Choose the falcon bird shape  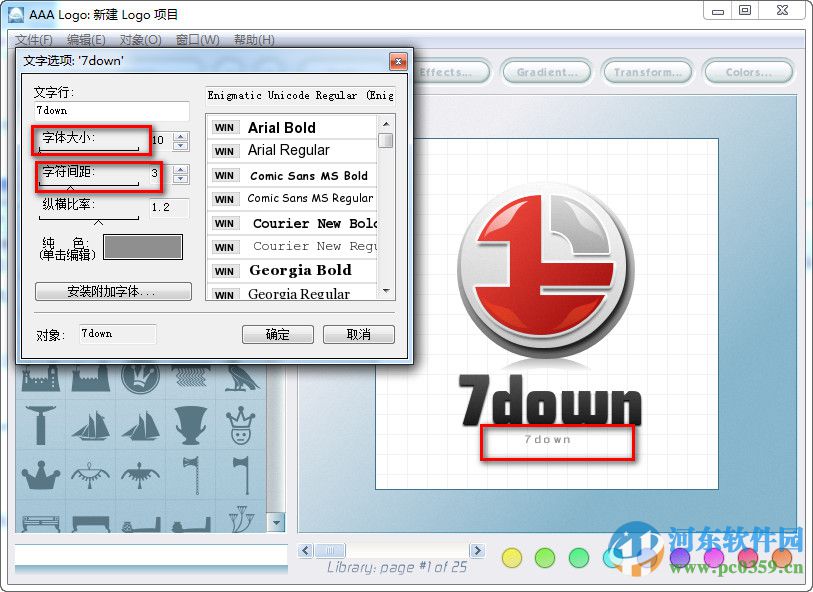coord(241,378)
